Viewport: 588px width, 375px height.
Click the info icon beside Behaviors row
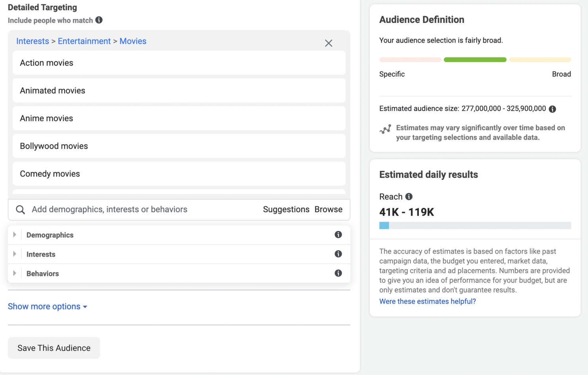click(338, 273)
